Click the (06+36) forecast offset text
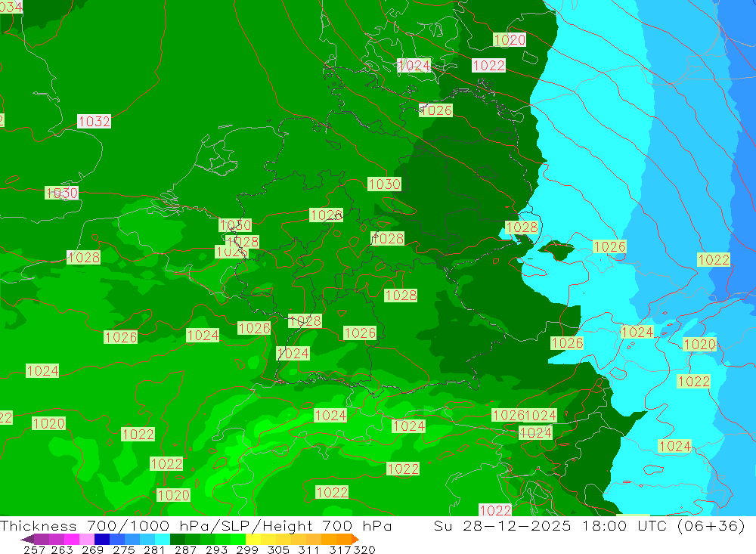The width and height of the screenshot is (756, 554). pos(711,525)
